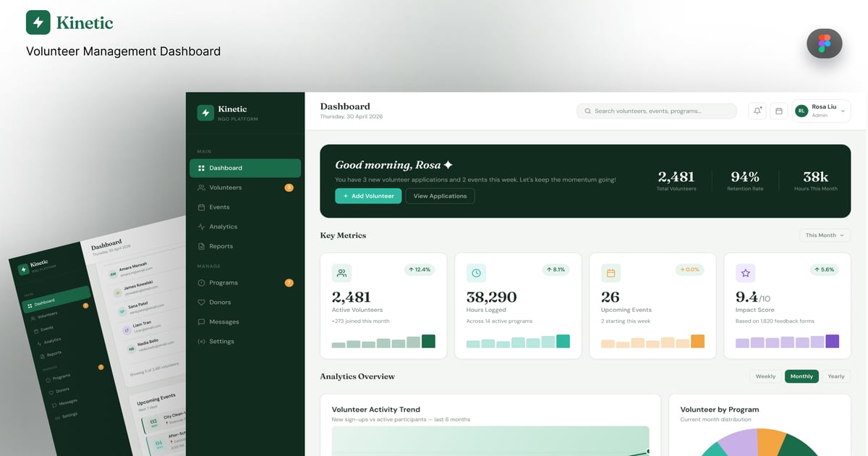This screenshot has height=456, width=868.
Task: Select Dashboard in the tilted window sidebar
Action: tap(56, 299)
